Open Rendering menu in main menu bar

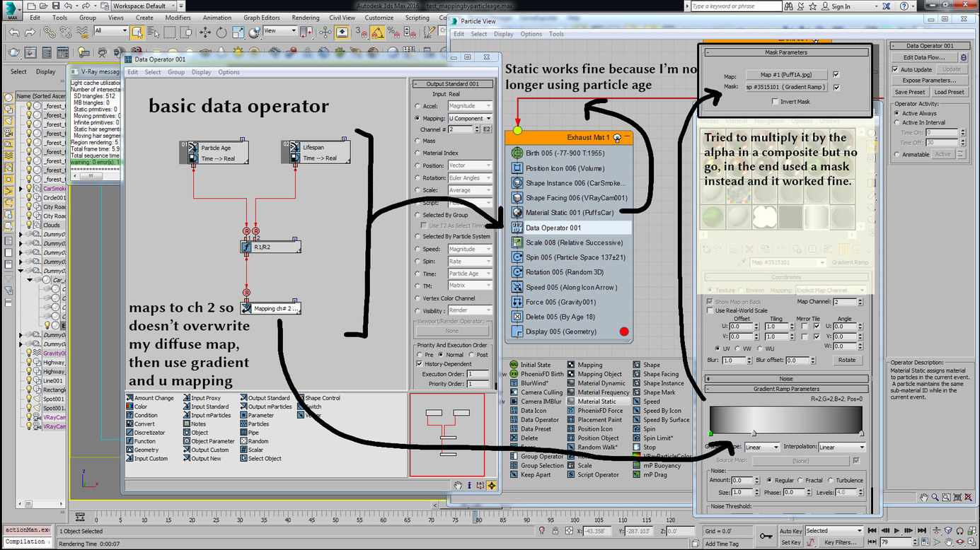pyautogui.click(x=305, y=18)
